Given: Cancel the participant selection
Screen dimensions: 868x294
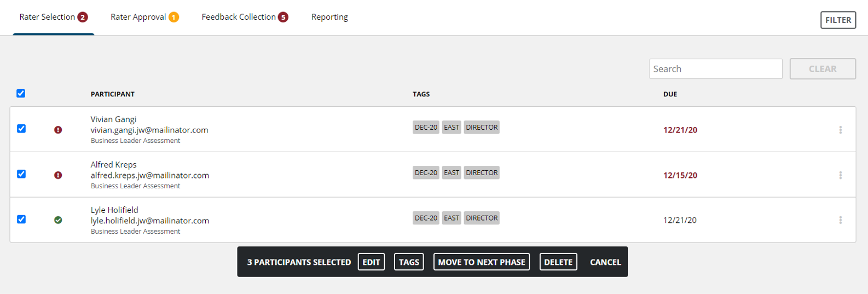Looking at the screenshot, I should click(605, 262).
